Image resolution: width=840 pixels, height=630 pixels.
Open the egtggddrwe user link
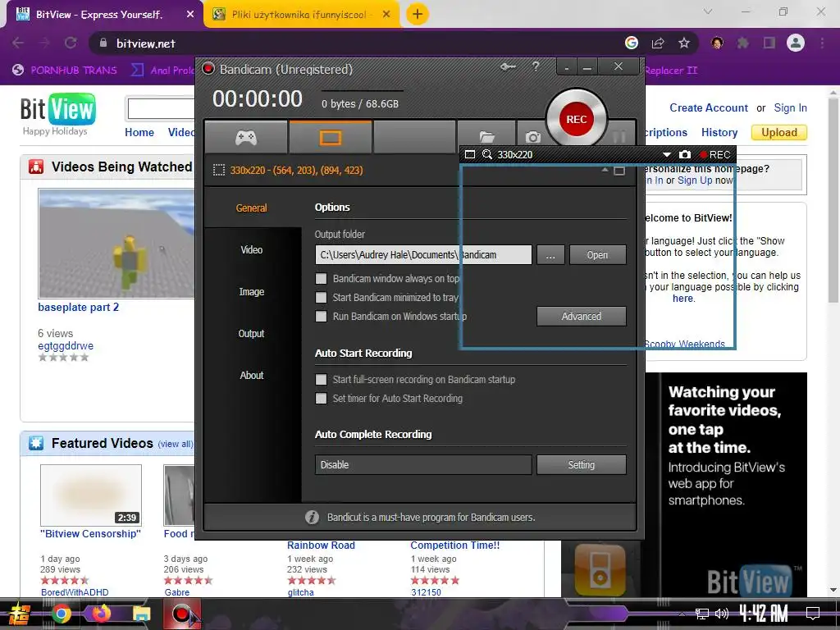point(66,345)
